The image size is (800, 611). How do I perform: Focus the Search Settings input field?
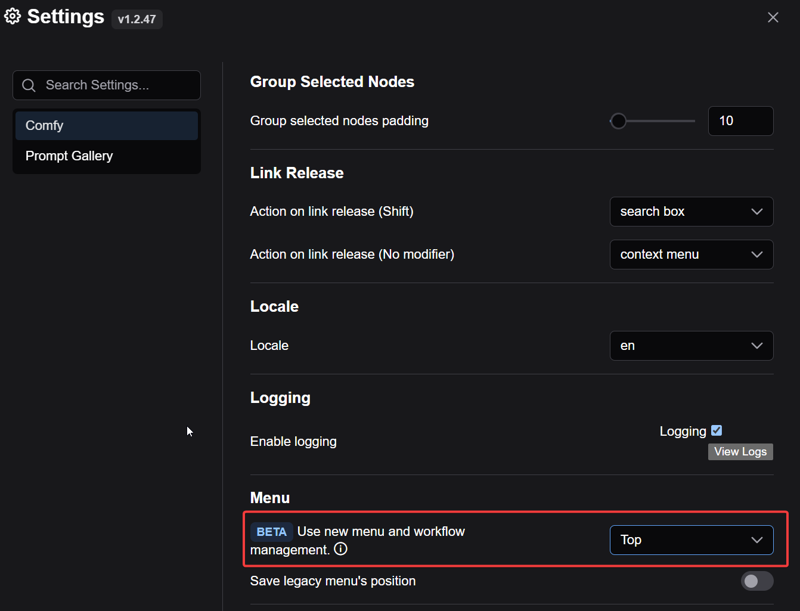[x=107, y=85]
